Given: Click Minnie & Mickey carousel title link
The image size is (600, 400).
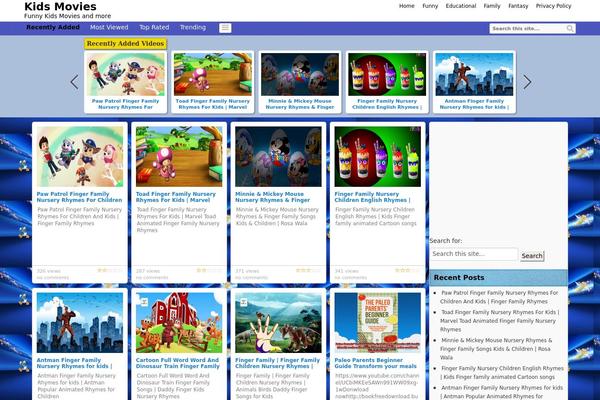Looking at the screenshot, I should coord(300,104).
